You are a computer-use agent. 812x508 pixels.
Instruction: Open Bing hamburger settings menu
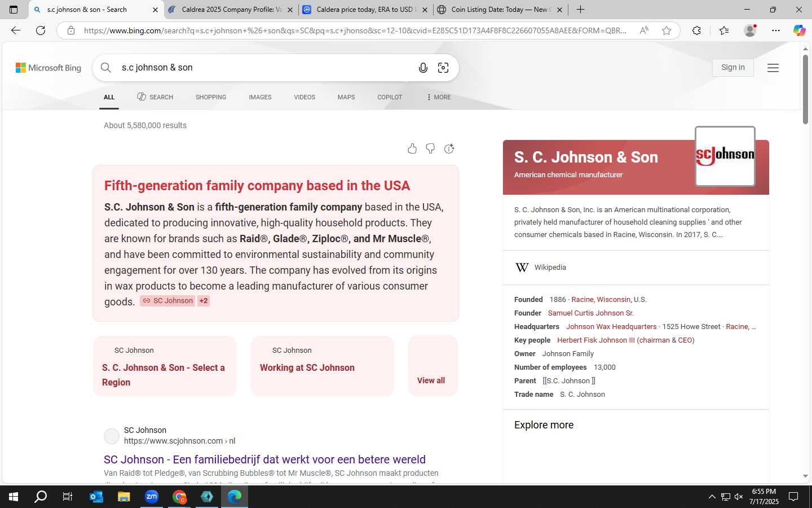[x=773, y=68]
